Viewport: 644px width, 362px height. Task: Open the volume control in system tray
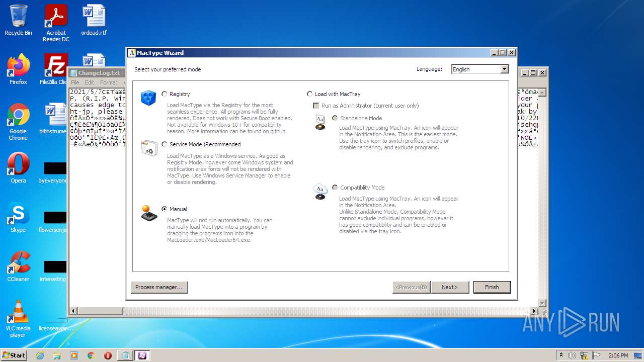(572, 355)
